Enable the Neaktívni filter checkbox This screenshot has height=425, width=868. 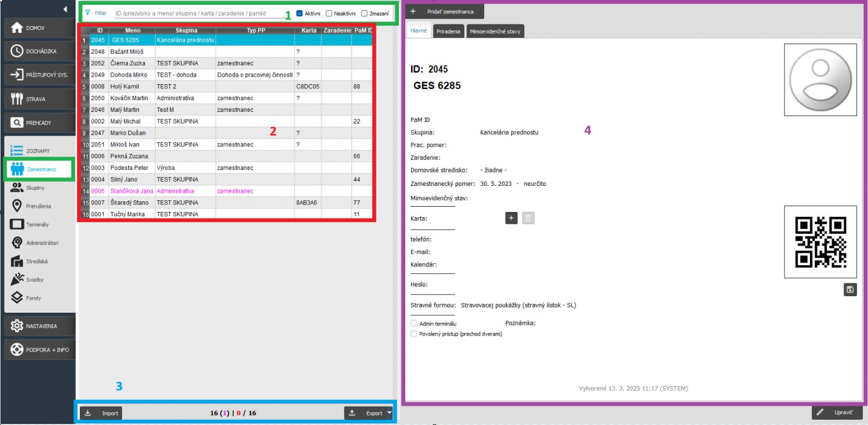329,13
